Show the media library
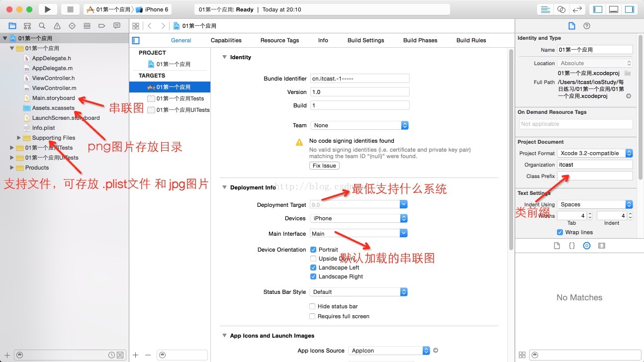Screen dimensions: 644x362 tap(602, 246)
